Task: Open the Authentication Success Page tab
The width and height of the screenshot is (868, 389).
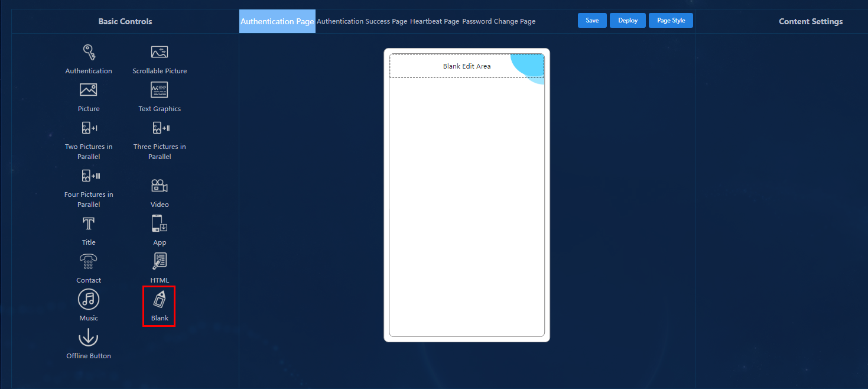Action: click(x=362, y=21)
